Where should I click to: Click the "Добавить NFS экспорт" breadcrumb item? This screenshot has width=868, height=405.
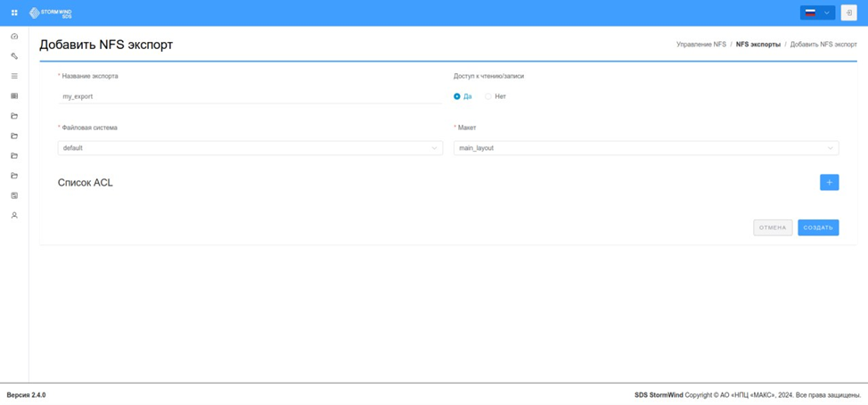tap(823, 45)
